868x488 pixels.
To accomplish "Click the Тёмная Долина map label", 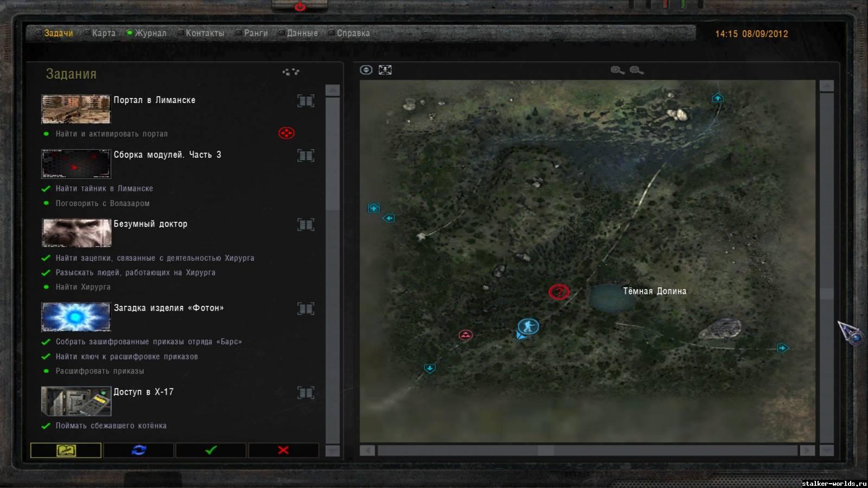I will [x=654, y=291].
